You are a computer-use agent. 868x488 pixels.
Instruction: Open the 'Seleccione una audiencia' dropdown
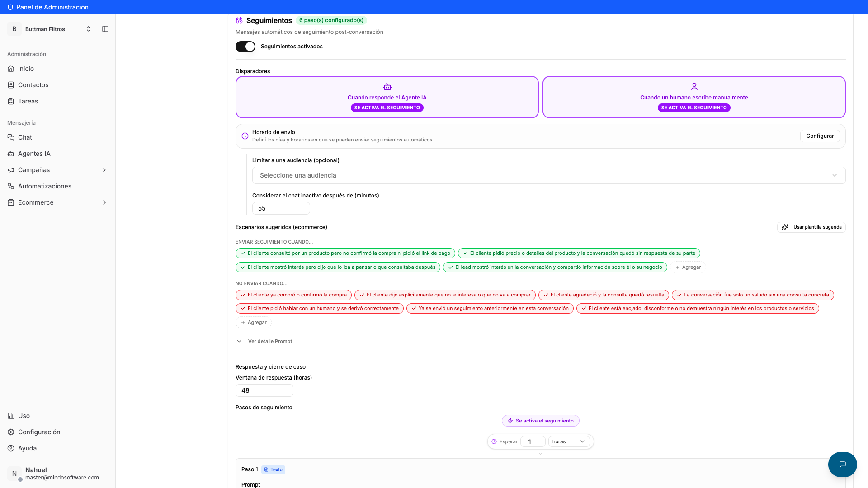click(549, 175)
